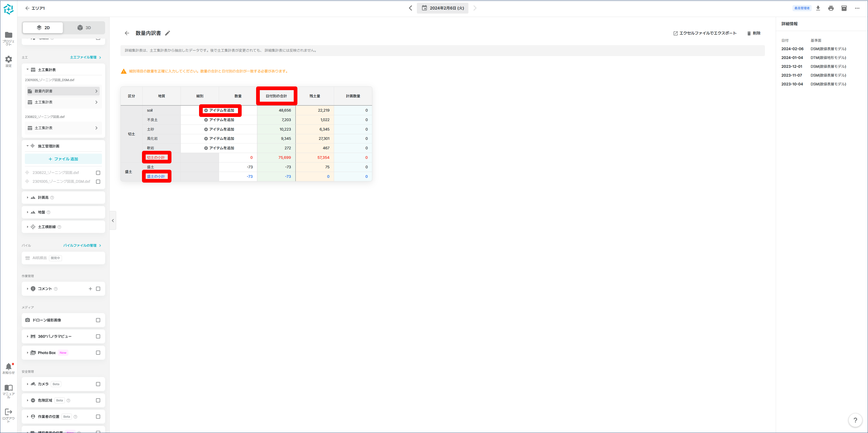Expand the 計画高 section
Image resolution: width=868 pixels, height=433 pixels.
coord(28,198)
